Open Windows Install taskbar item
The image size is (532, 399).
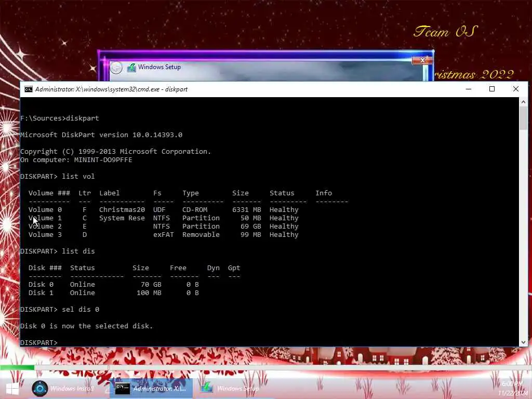tap(63, 389)
